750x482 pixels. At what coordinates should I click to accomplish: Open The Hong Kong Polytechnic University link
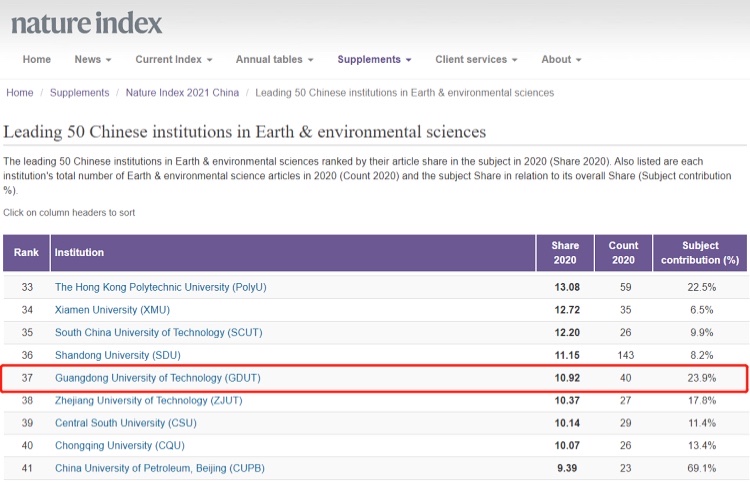(x=160, y=287)
